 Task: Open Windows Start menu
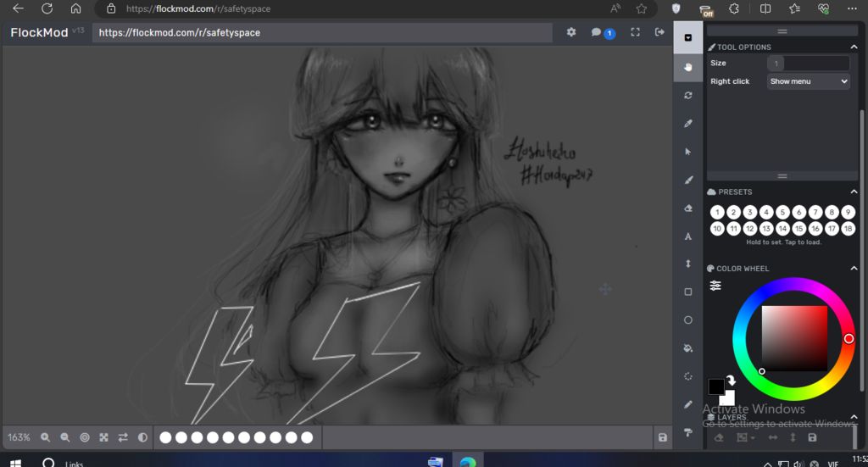[x=15, y=463]
